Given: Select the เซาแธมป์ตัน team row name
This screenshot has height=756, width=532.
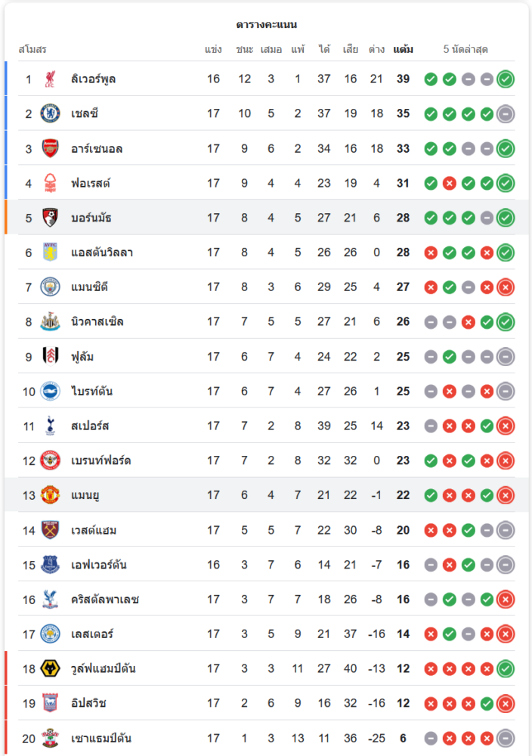Looking at the screenshot, I should 101,738.
